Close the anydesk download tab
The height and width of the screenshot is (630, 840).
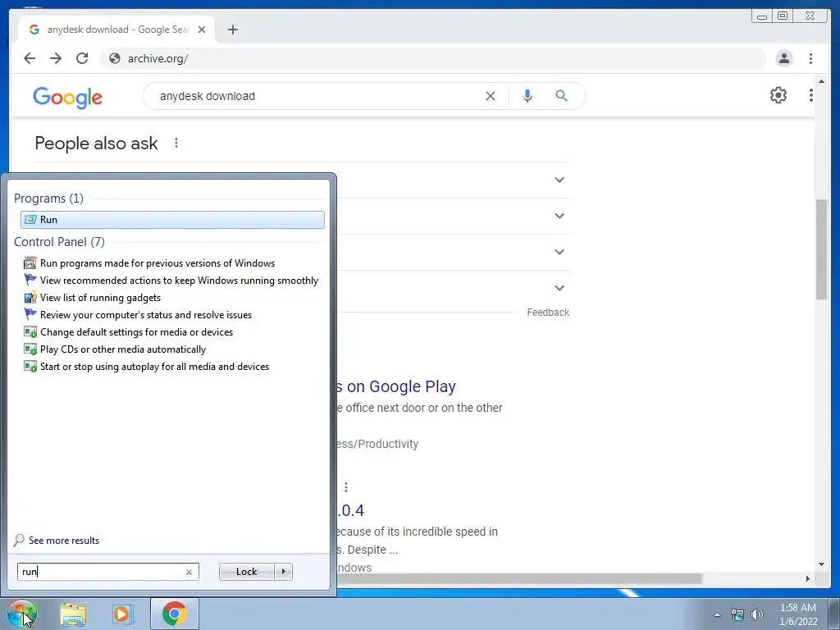click(x=202, y=30)
